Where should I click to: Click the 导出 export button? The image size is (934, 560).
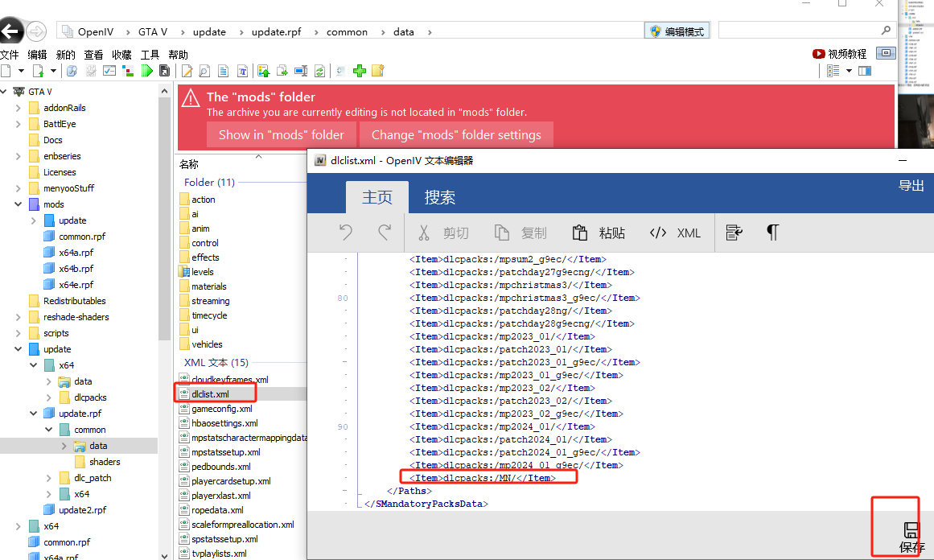pyautogui.click(x=911, y=186)
